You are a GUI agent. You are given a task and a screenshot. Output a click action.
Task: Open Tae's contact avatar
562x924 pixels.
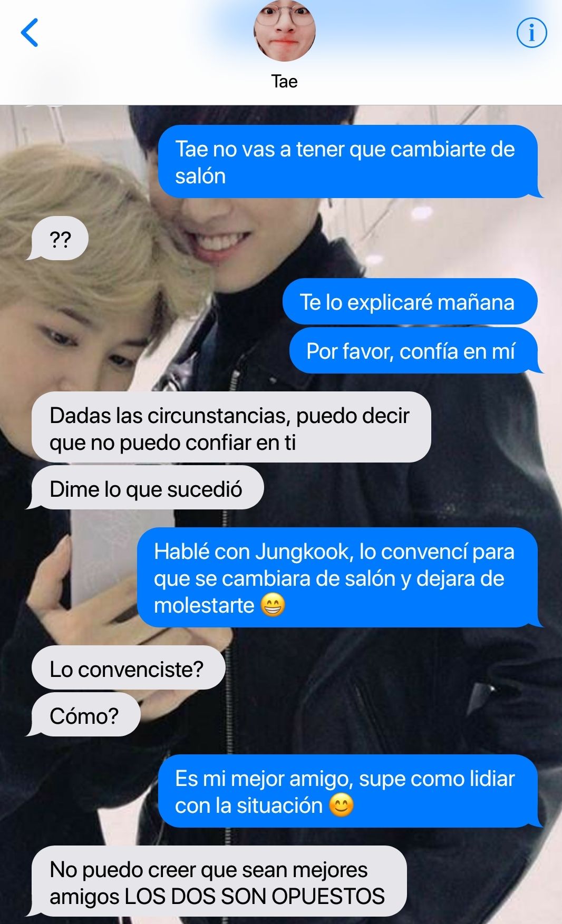[x=285, y=31]
